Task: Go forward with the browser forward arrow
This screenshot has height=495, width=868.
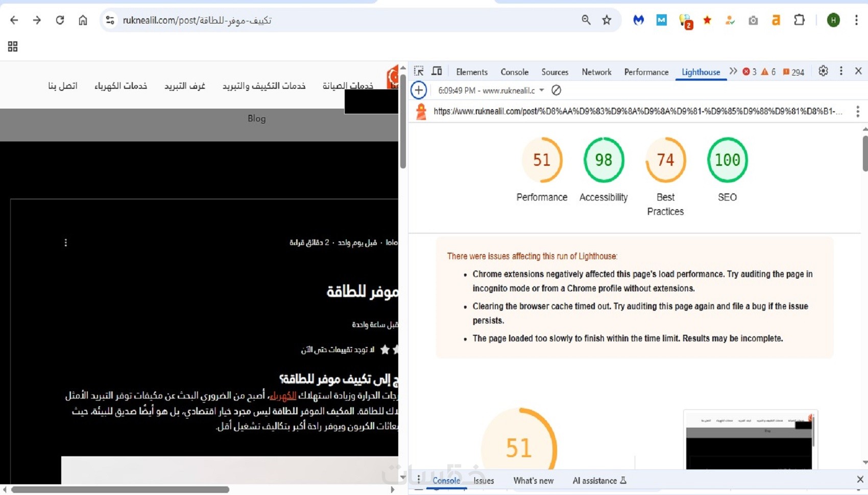Action: (x=37, y=20)
